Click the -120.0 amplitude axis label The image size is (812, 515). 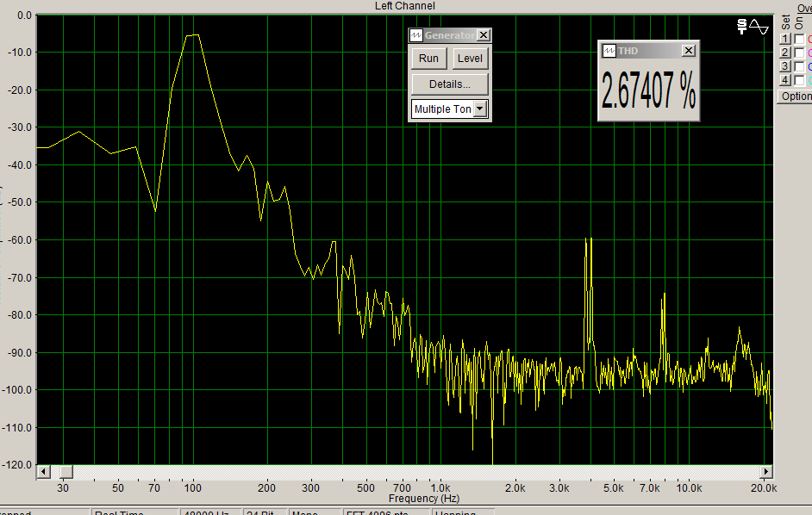[x=16, y=465]
